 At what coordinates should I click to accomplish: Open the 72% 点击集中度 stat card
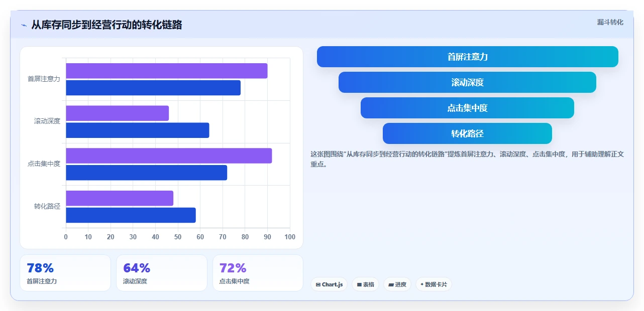(x=258, y=273)
